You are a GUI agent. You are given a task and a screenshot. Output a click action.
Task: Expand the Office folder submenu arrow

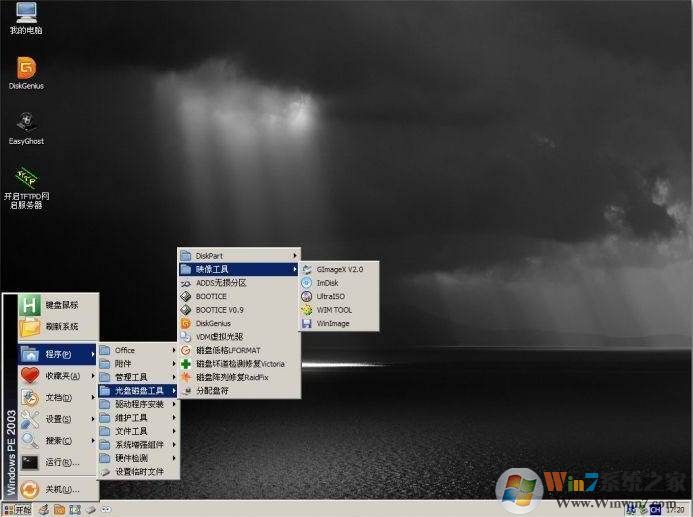[x=174, y=350]
